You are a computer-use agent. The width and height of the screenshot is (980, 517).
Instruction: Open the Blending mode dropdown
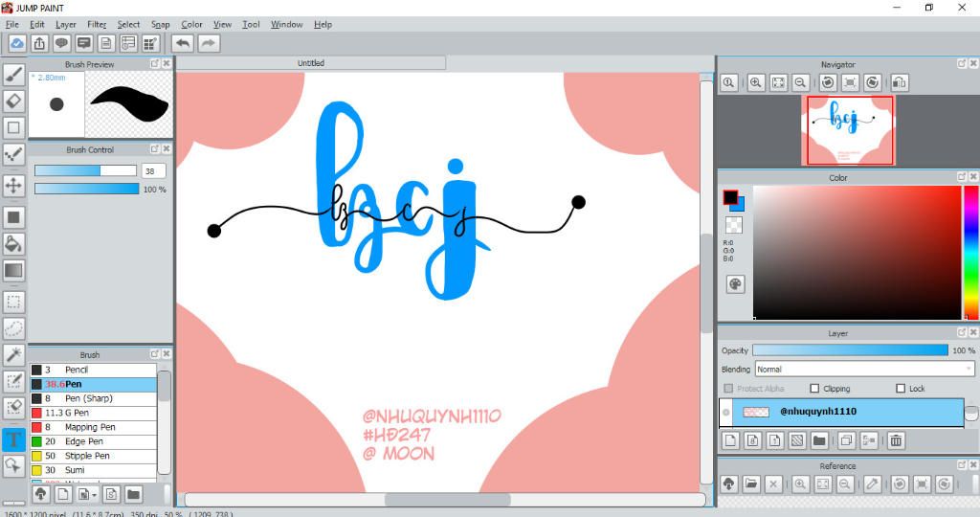click(864, 370)
